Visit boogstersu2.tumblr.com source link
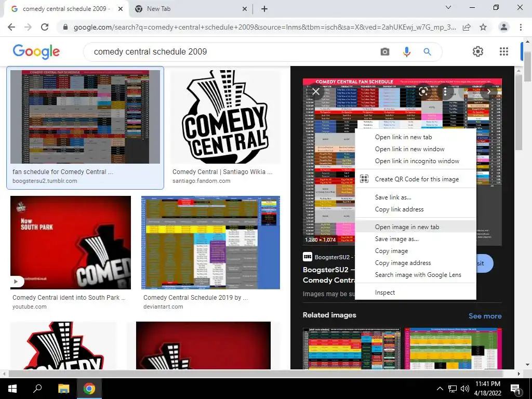 (x=45, y=181)
